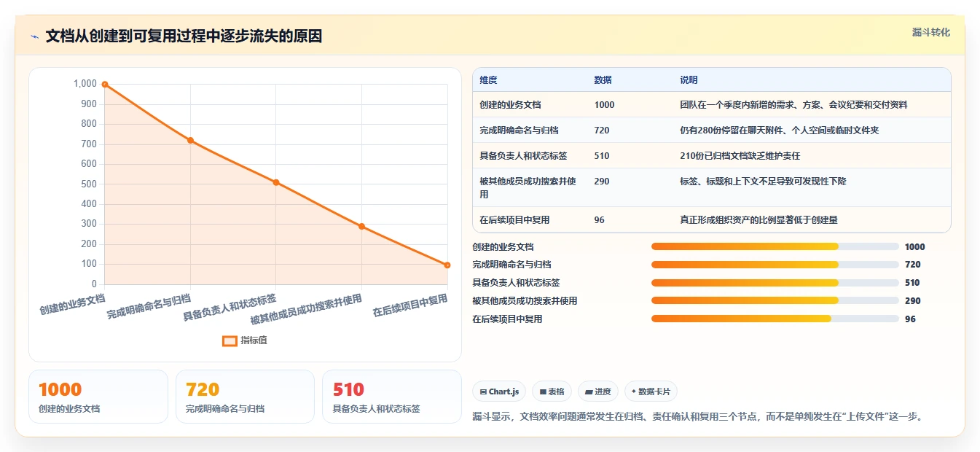
Task: Click the 维度 column header
Action: click(488, 80)
